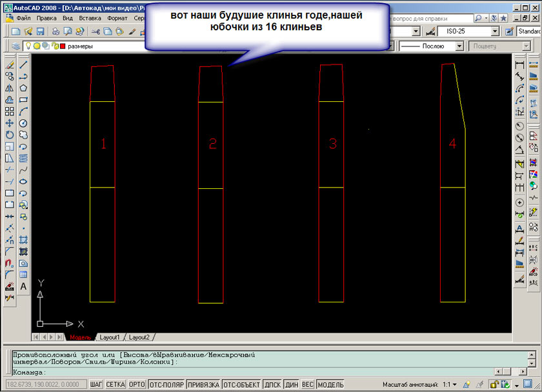The image size is (542, 392).
Task: Toggle ОРТО mode in status bar
Action: pos(136,384)
